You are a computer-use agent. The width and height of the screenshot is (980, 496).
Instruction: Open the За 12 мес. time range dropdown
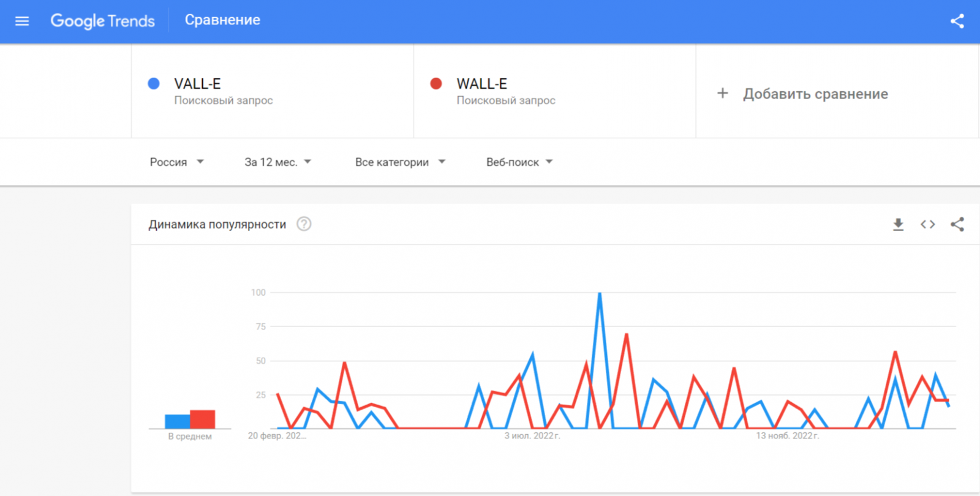pos(277,162)
